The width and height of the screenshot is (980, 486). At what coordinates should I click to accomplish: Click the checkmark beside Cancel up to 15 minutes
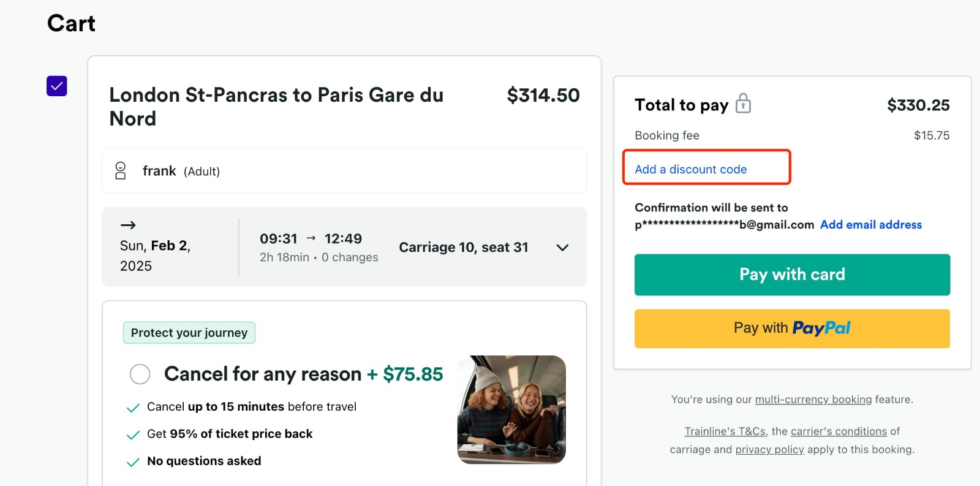[x=132, y=407]
